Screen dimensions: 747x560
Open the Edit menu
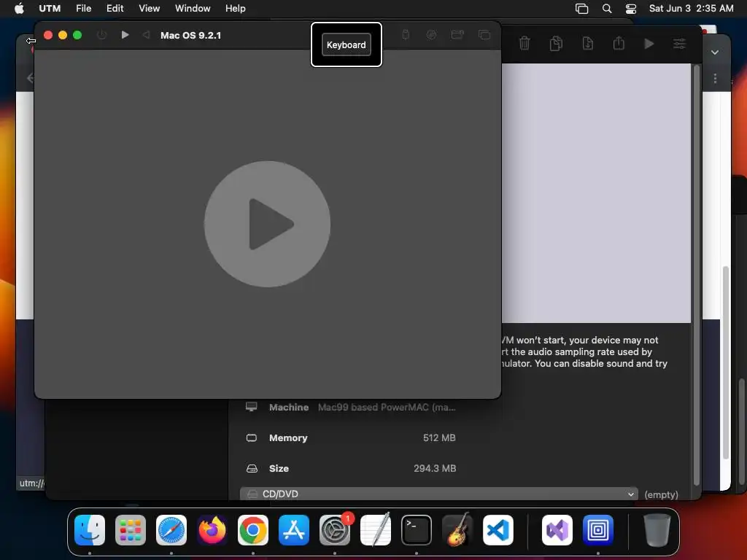pyautogui.click(x=115, y=8)
